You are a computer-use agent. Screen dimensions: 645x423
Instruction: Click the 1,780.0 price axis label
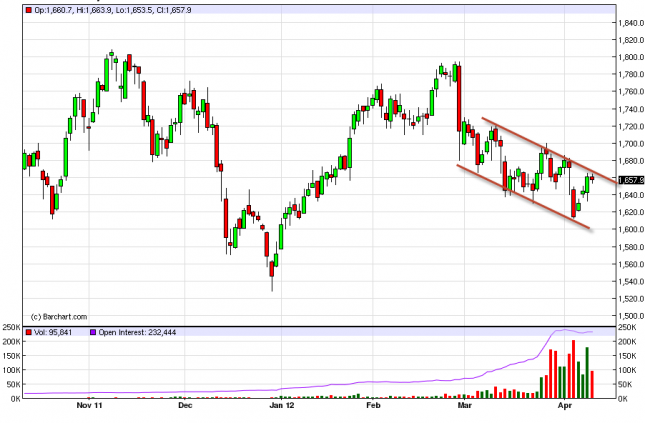(631, 74)
